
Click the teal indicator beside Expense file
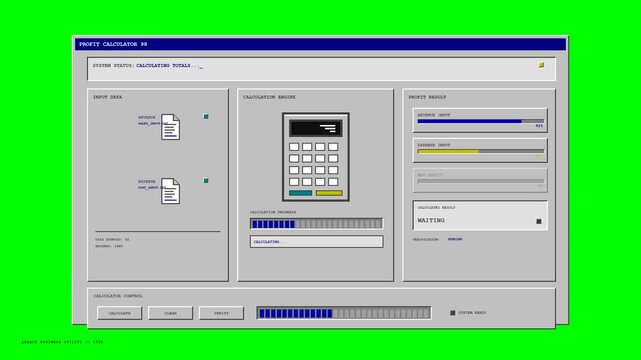pos(206,181)
